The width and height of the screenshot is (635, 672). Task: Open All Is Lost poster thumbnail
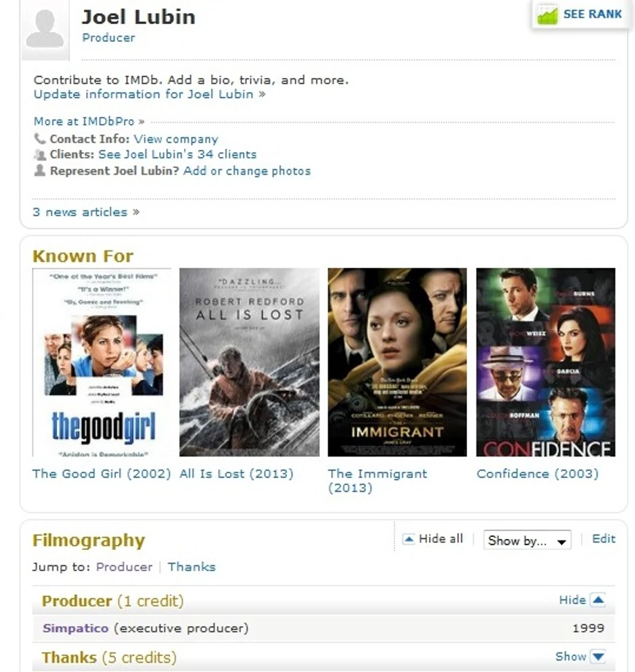pos(249,362)
